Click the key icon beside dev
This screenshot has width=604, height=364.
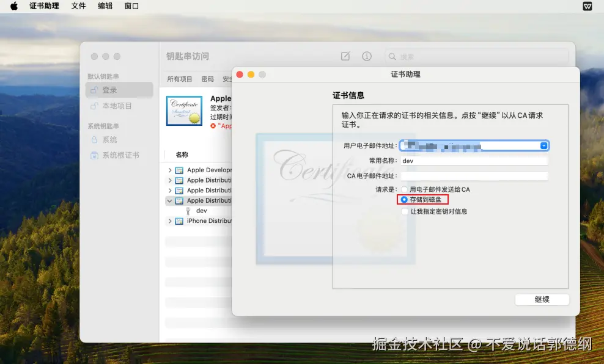(188, 211)
